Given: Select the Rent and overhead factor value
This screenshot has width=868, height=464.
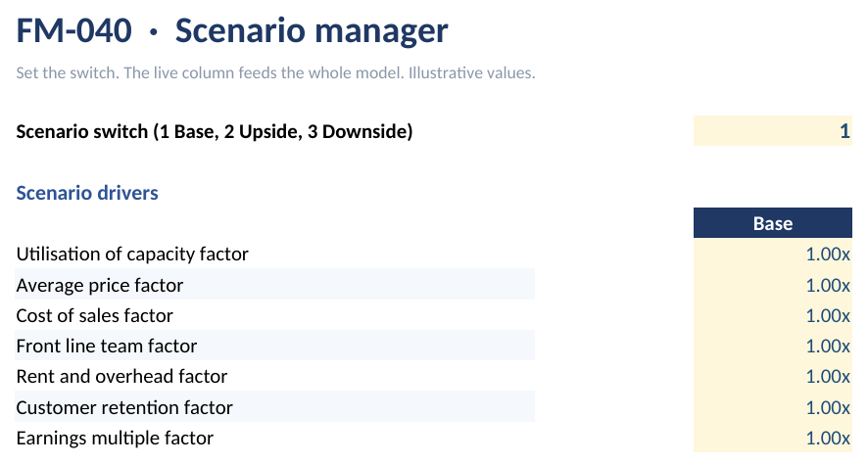Looking at the screenshot, I should (772, 376).
